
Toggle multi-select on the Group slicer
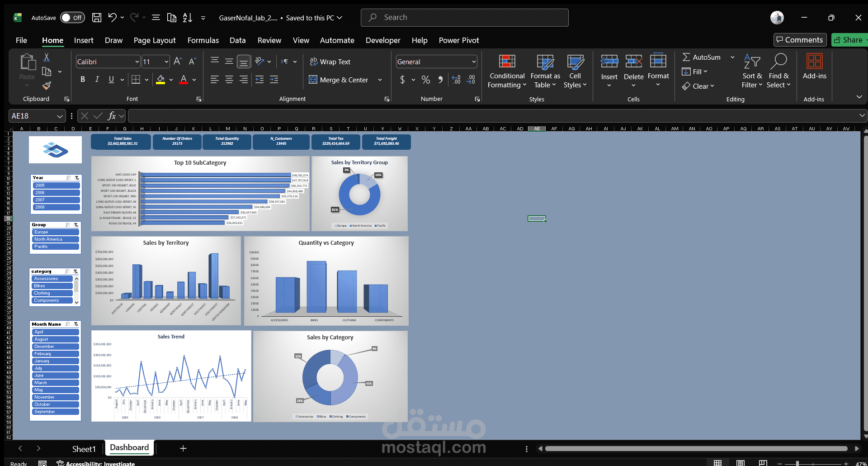click(x=68, y=225)
